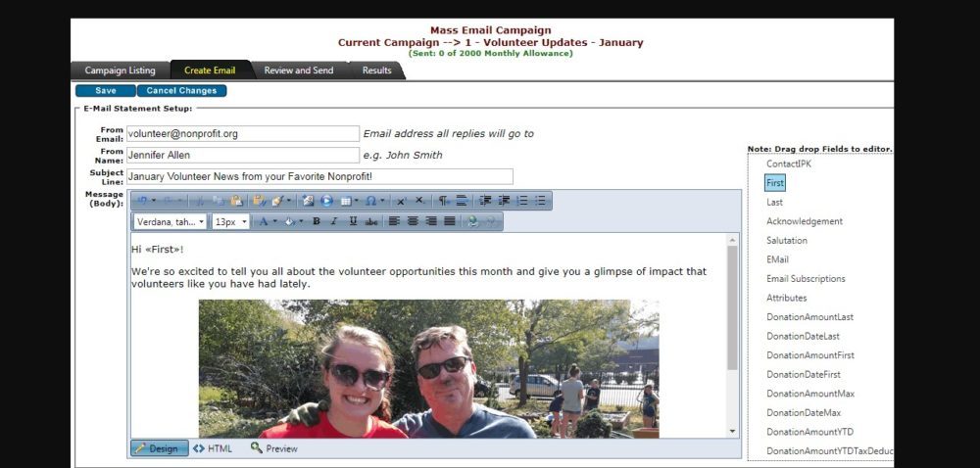Switch to HTML editor view

click(213, 448)
